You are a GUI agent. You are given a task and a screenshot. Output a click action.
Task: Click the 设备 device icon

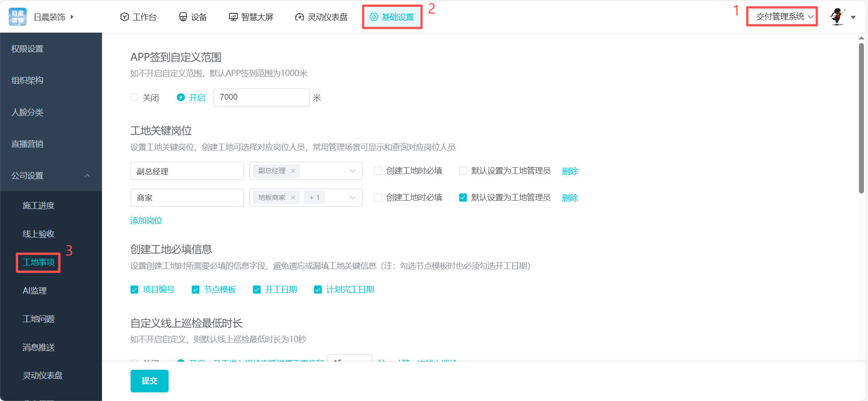183,17
